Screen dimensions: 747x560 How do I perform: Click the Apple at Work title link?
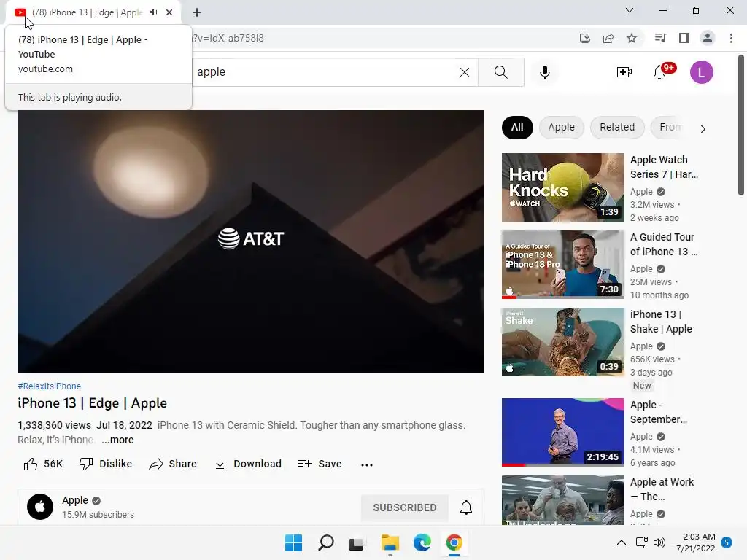[662, 489]
